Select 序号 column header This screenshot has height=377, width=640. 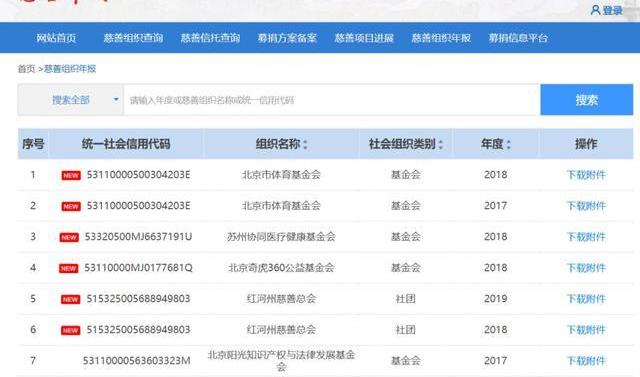[x=33, y=144]
